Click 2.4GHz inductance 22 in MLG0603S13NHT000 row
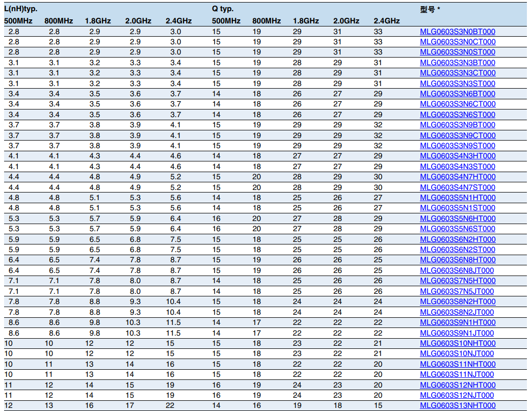 170,405
